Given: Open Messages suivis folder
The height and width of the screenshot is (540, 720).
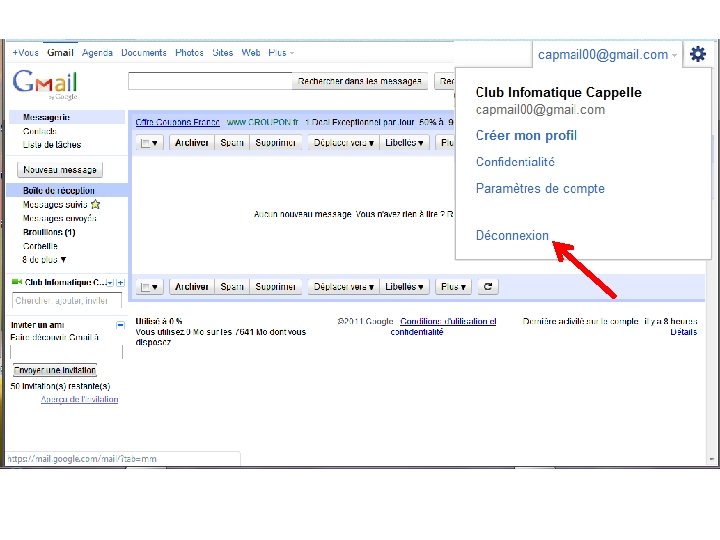Looking at the screenshot, I should [55, 204].
